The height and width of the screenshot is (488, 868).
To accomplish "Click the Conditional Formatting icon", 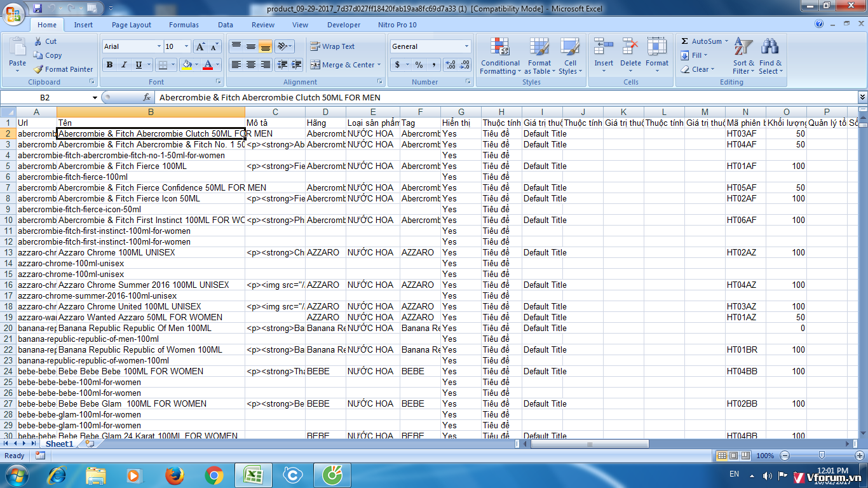I will (x=500, y=48).
